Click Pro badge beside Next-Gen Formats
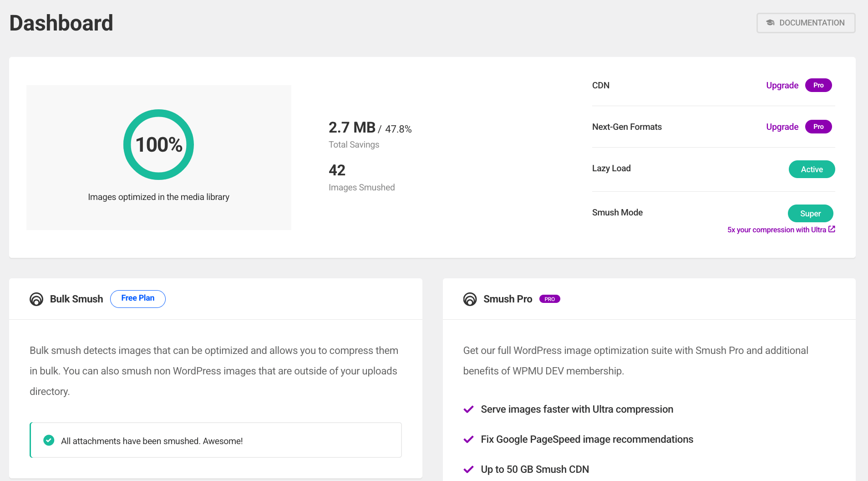This screenshot has width=868, height=481. point(818,127)
